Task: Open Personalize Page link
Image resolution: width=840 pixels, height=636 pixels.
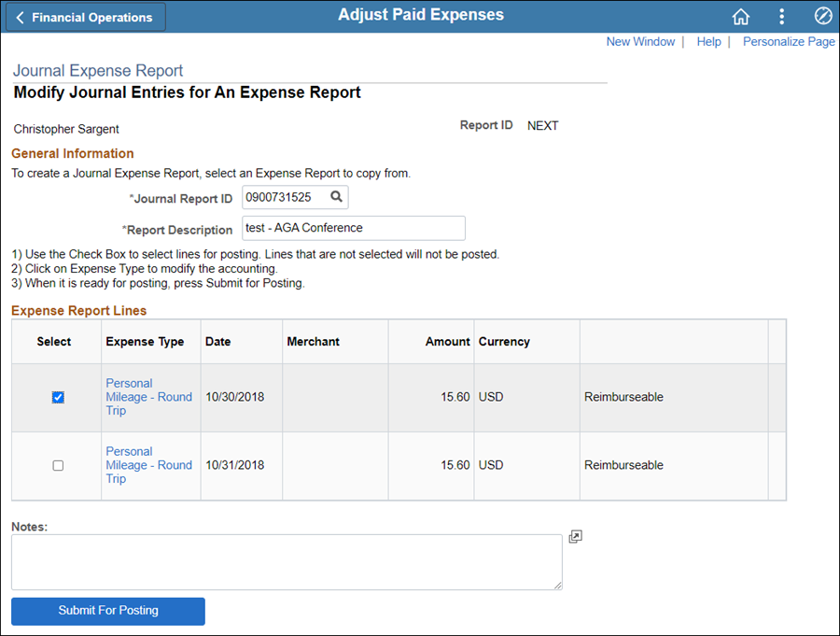Action: (789, 42)
